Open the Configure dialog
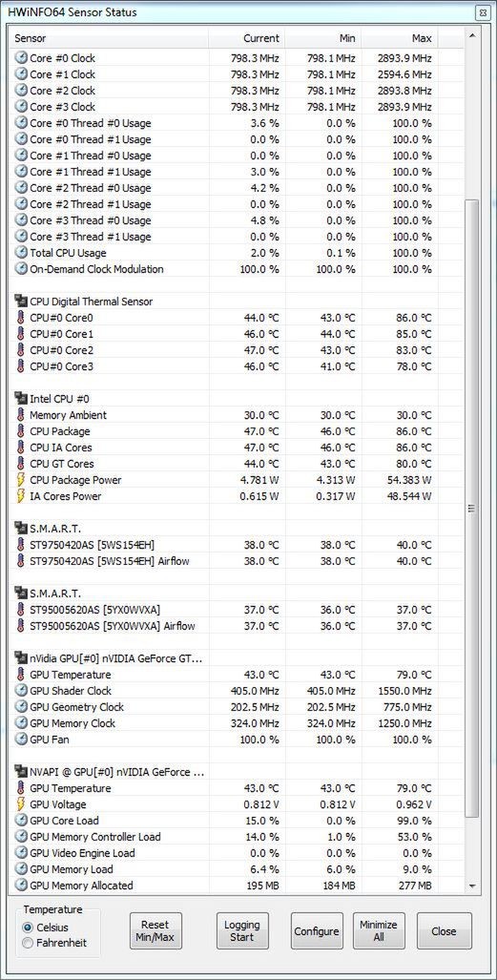The image size is (497, 980). pos(317,931)
